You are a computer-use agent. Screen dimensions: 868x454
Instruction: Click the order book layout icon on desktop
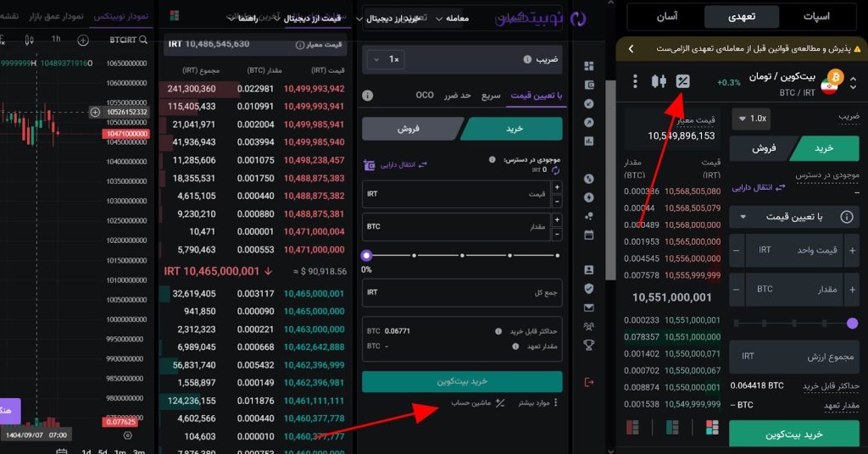point(175,15)
